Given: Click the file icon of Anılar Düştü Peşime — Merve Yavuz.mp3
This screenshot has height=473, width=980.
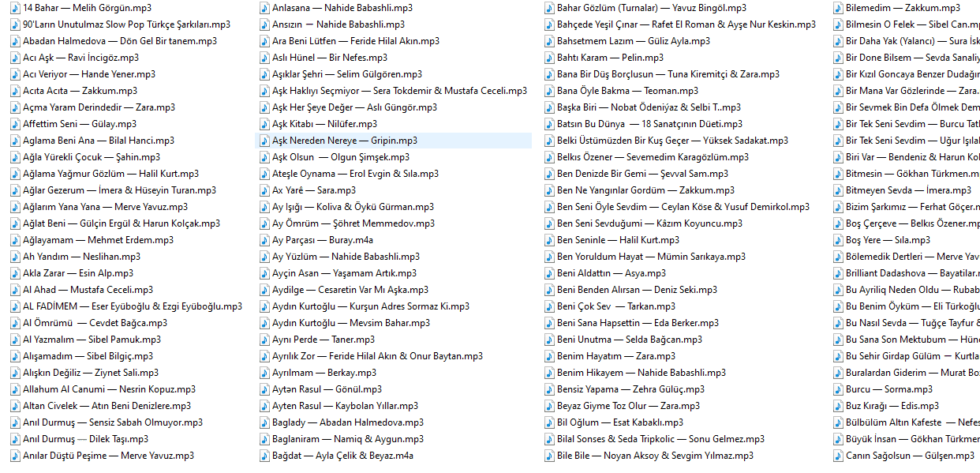Looking at the screenshot, I should point(15,456).
